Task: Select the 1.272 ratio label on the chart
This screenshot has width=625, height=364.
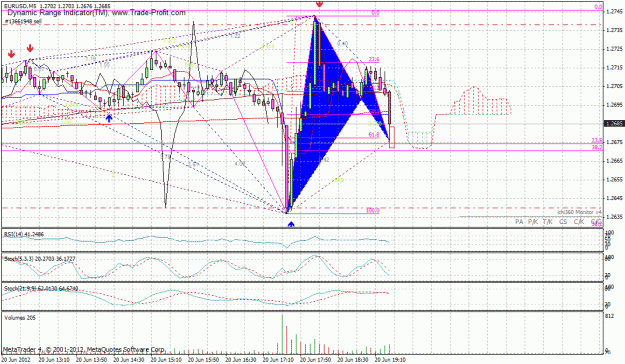Action: coord(169,41)
